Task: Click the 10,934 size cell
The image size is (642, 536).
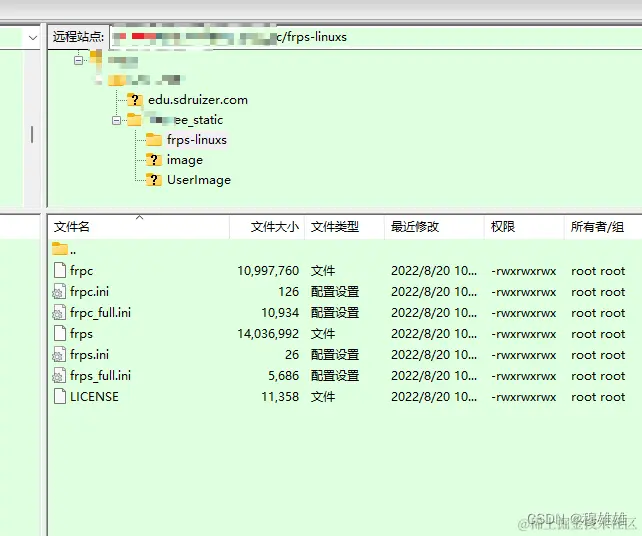Action: tap(280, 313)
